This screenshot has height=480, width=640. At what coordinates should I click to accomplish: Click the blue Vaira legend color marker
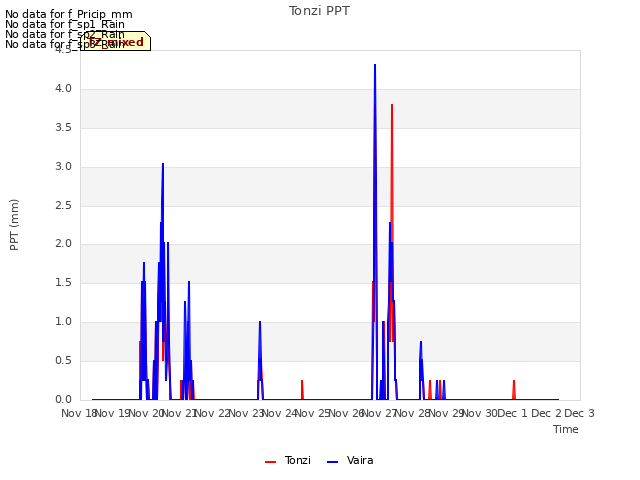click(x=333, y=462)
